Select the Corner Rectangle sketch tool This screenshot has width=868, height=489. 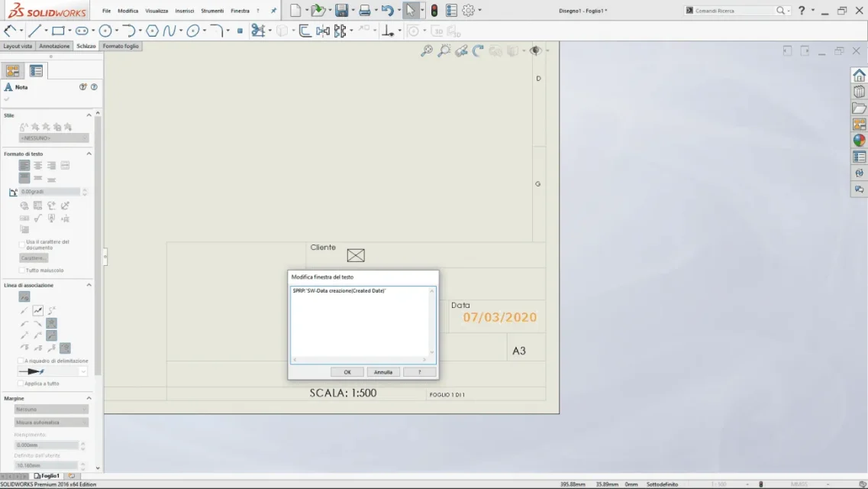[58, 31]
